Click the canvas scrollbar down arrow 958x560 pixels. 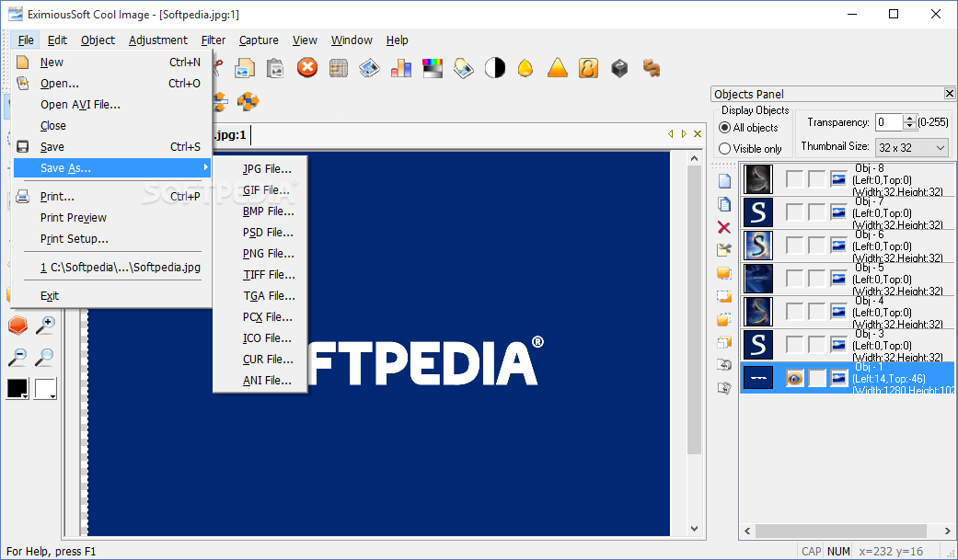click(694, 528)
